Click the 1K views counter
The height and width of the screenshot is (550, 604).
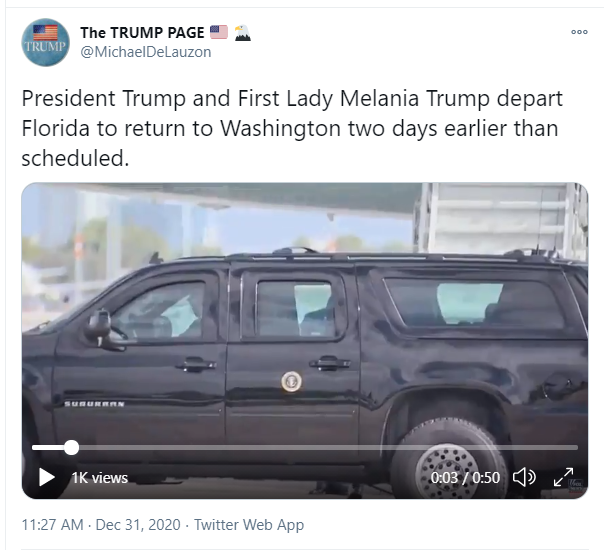[x=99, y=478]
